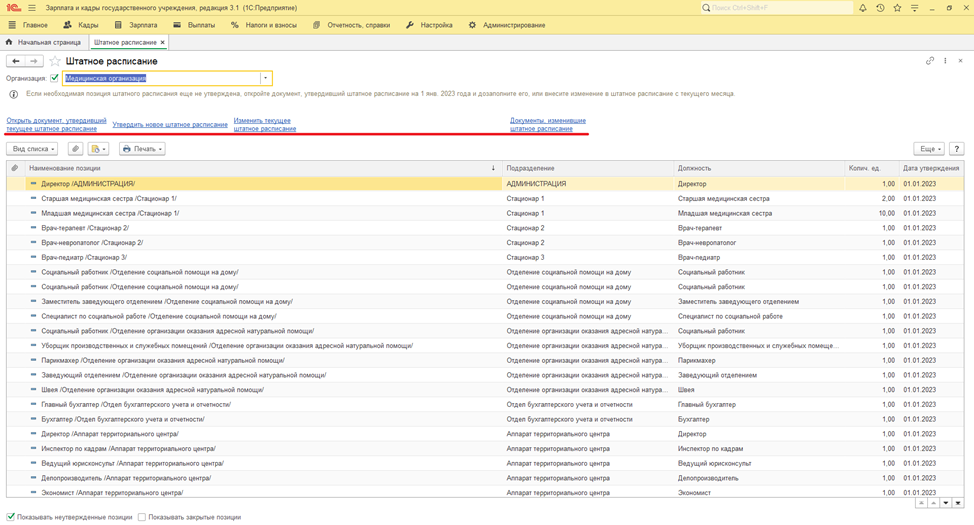Open the Кадры menu section
Screen dimensions: 974x525
(x=81, y=25)
